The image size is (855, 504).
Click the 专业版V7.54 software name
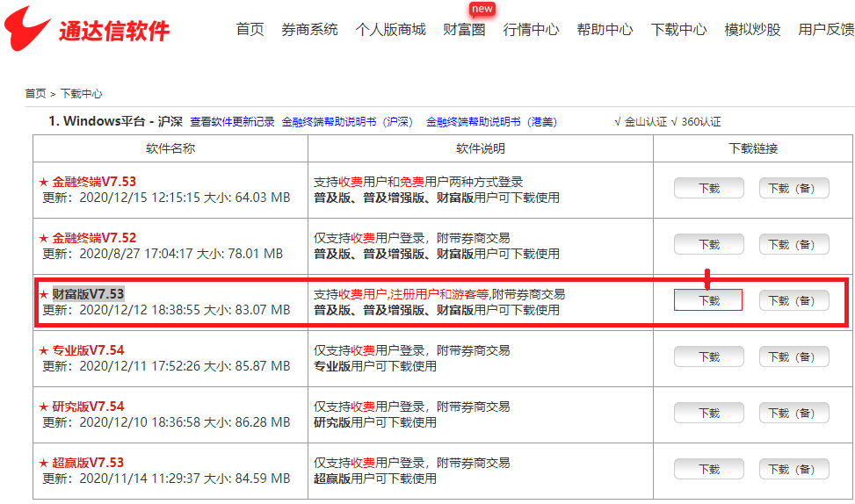pos(88,349)
